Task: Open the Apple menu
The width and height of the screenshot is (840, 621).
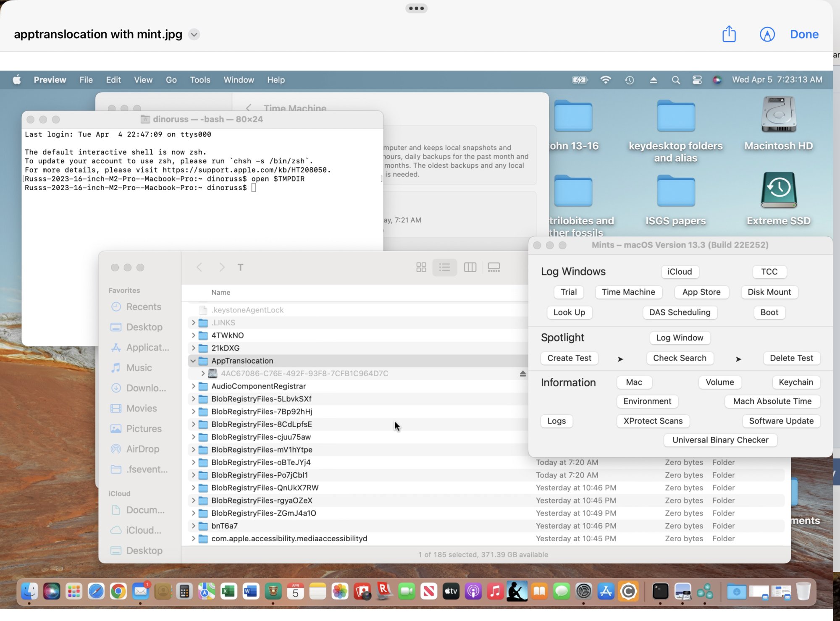Action: click(x=17, y=80)
